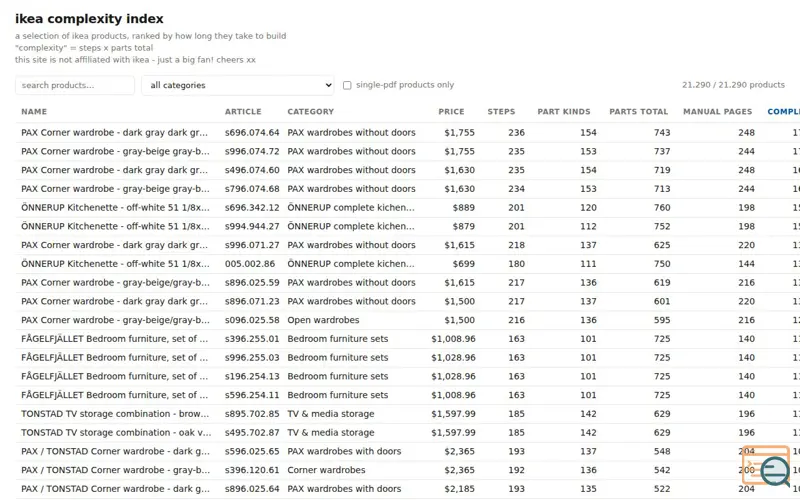Select article s896.071.23 cell

pyautogui.click(x=252, y=302)
